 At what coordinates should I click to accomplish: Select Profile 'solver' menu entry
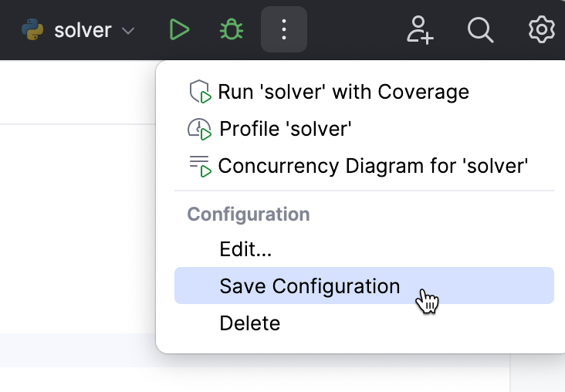click(x=286, y=129)
